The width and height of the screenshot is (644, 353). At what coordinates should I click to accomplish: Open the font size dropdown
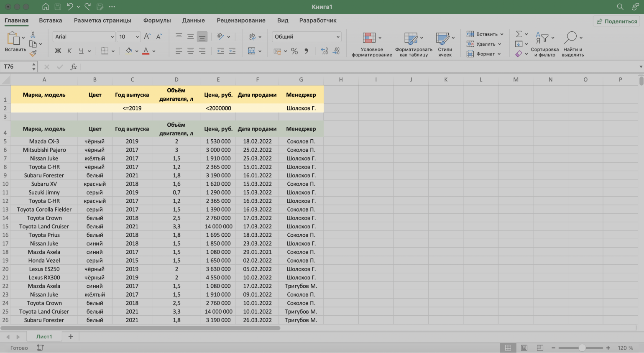pyautogui.click(x=137, y=37)
